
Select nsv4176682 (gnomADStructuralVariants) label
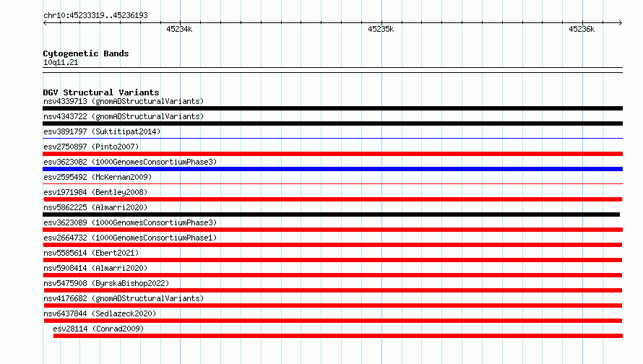click(x=124, y=298)
